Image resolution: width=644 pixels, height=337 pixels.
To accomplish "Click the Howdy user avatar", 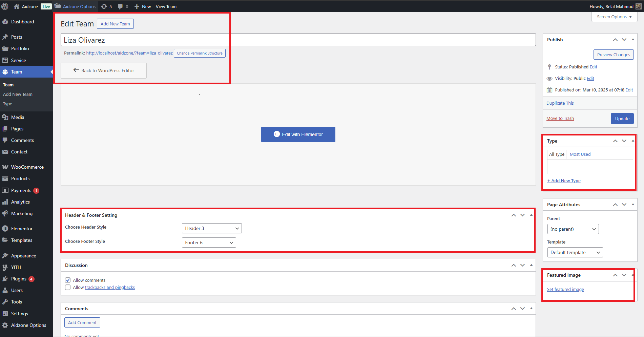I will [x=639, y=6].
